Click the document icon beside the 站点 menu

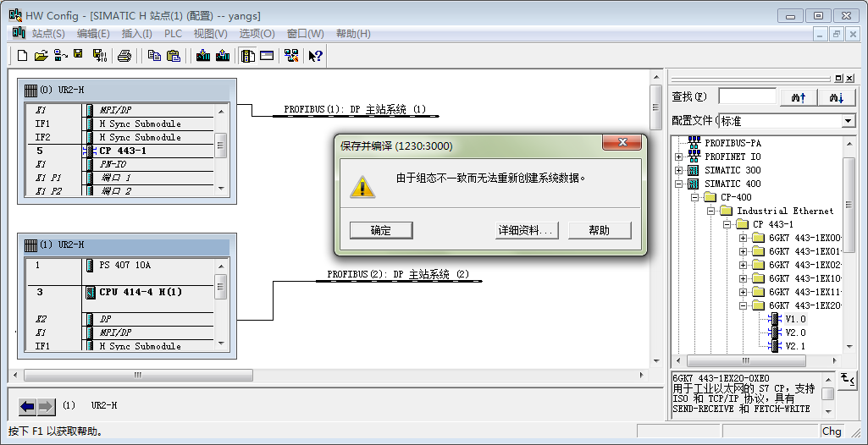pos(19,33)
